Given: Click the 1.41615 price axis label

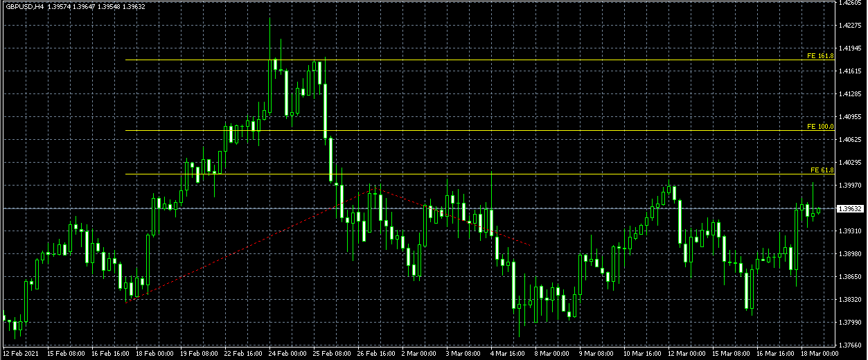Looking at the screenshot, I should [x=850, y=71].
